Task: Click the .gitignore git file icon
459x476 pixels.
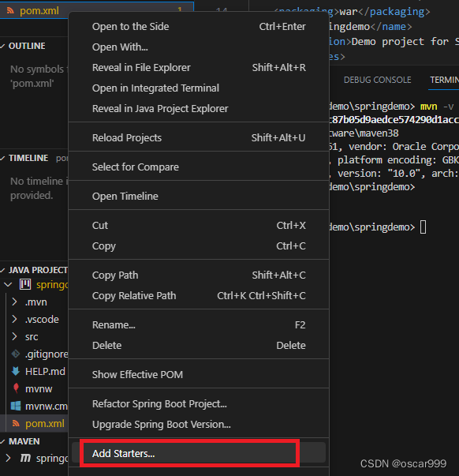Action: 16,354
